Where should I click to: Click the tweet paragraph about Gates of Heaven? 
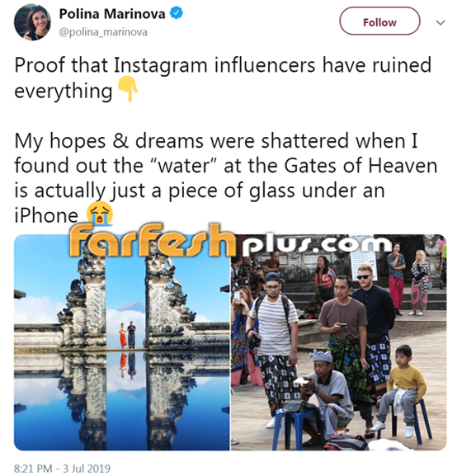(x=226, y=178)
